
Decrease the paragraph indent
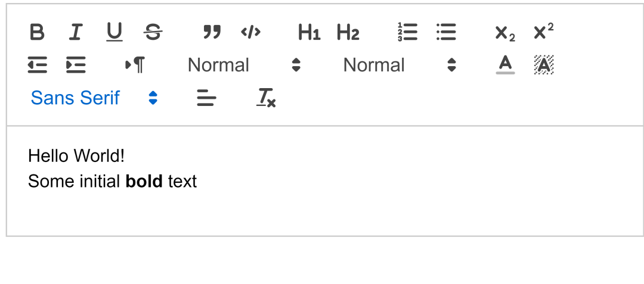[37, 65]
